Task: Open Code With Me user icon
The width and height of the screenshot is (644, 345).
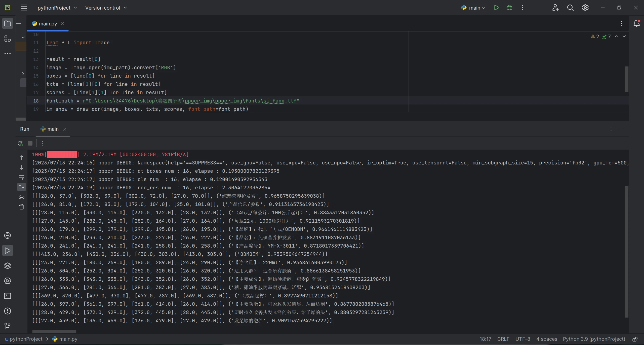Action: click(555, 8)
